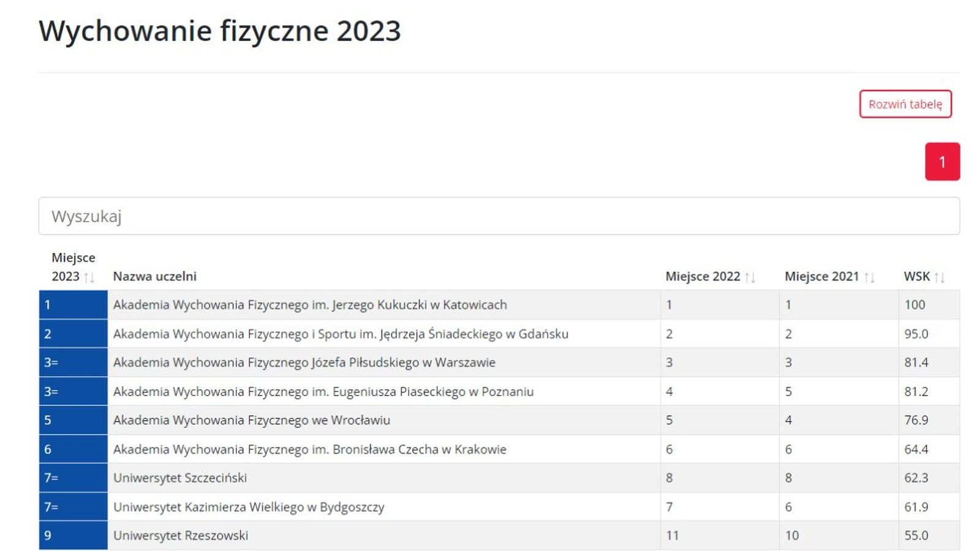Screen dimensions: 980x551
Task: Click rank cell 2 for Gdańsk
Action: pos(73,334)
